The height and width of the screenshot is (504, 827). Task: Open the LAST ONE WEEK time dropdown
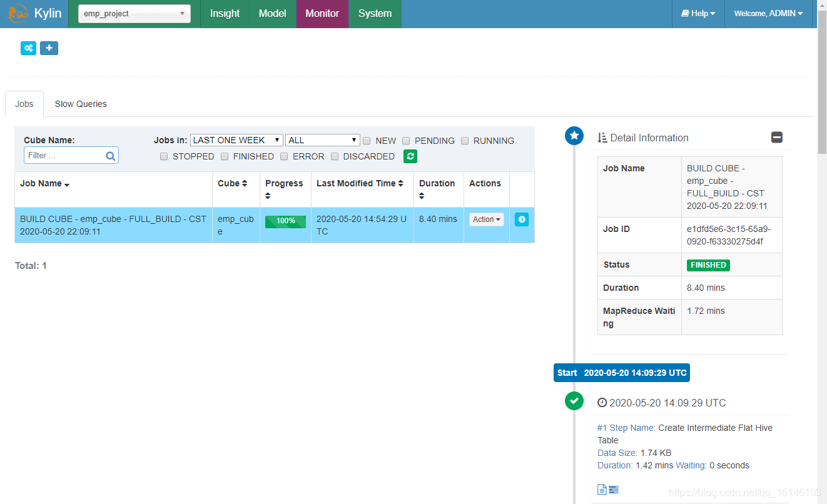pyautogui.click(x=236, y=140)
